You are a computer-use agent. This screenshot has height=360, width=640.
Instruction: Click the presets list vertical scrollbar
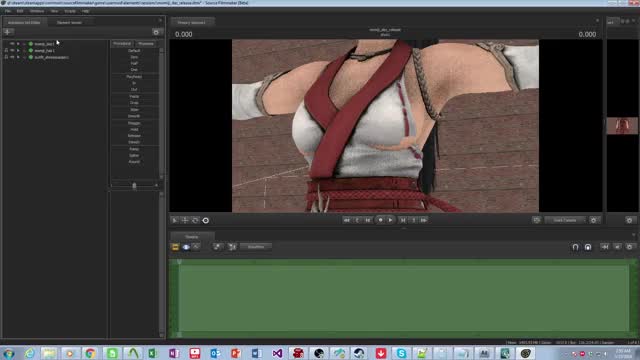point(162,112)
